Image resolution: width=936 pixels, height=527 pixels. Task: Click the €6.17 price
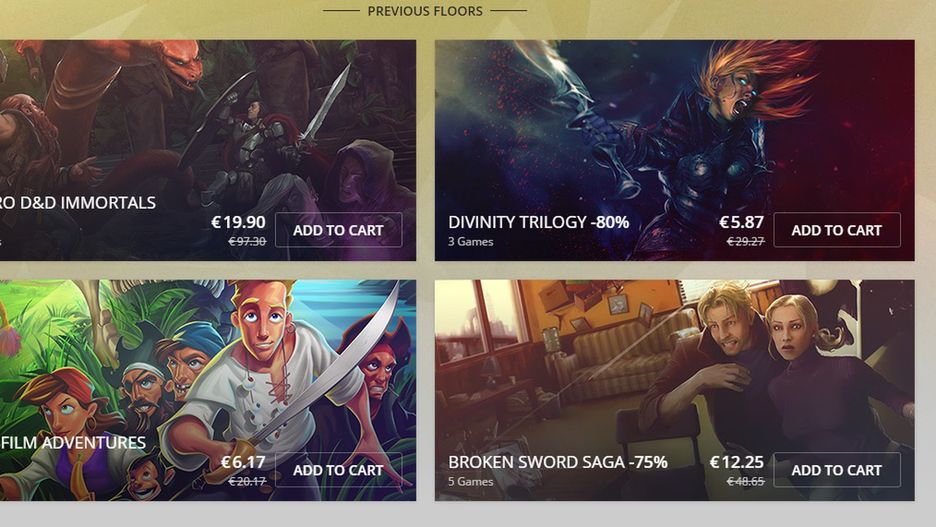[243, 462]
